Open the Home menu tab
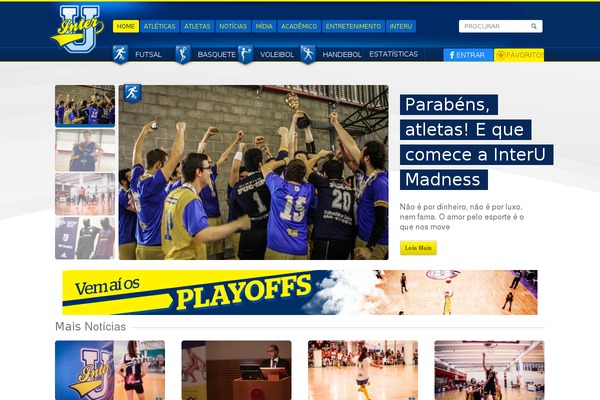600x400 pixels. point(126,26)
